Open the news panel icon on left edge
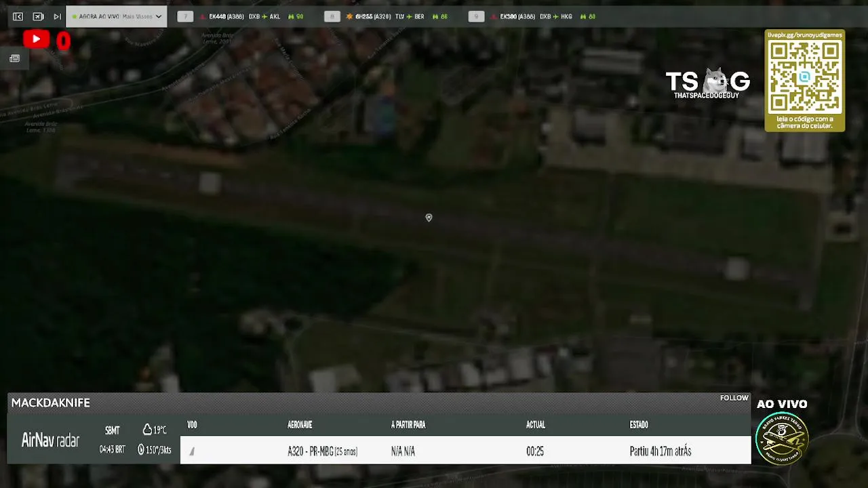Screen dimensions: 868x488 click(x=14, y=58)
